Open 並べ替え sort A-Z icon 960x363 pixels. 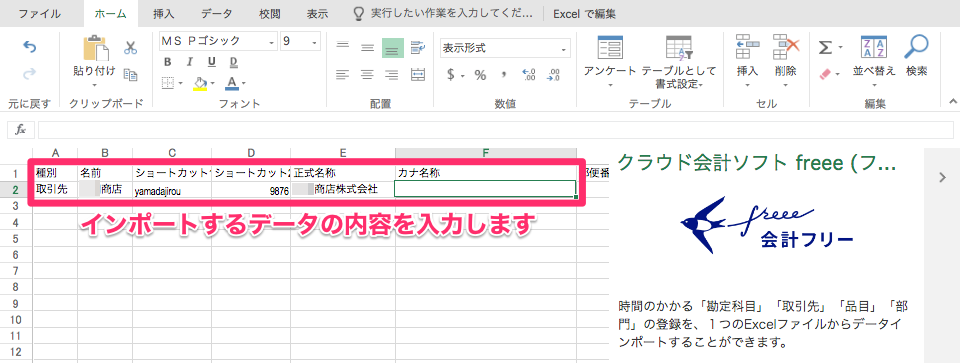click(874, 47)
